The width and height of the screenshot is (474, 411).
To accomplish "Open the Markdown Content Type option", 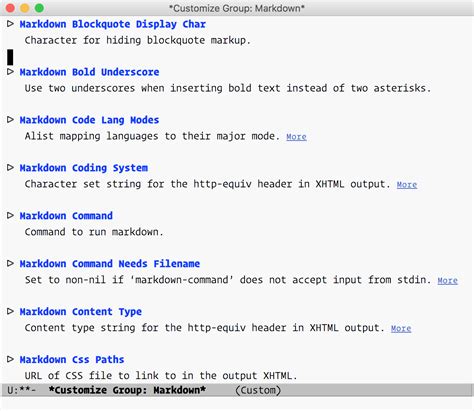I will tap(81, 312).
